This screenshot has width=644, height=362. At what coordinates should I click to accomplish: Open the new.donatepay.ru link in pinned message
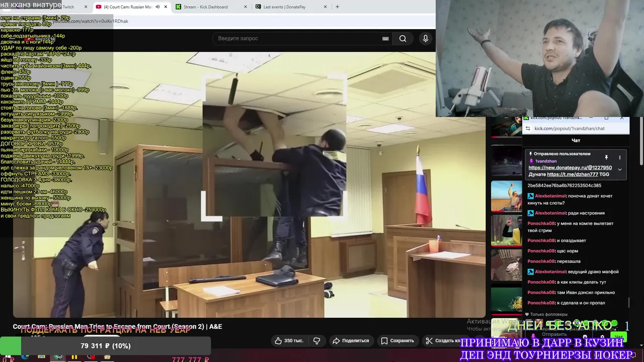[570, 167]
